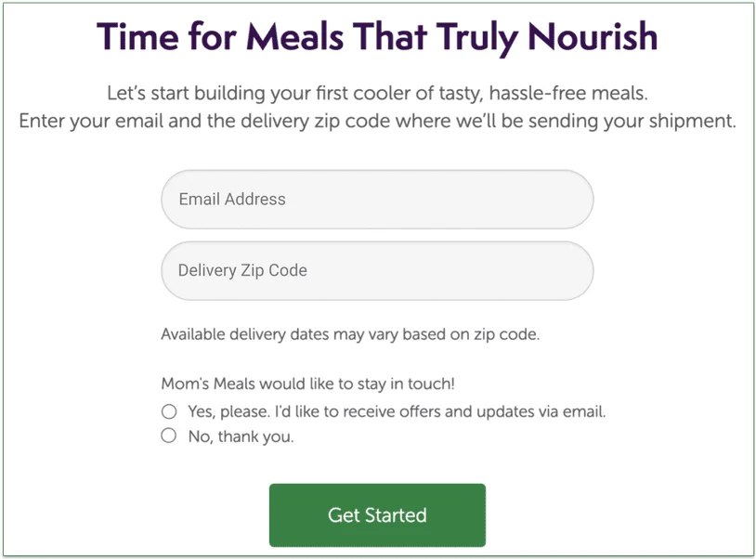Click the Email Address placeholder text
The width and height of the screenshot is (756, 559).
pyautogui.click(x=232, y=199)
